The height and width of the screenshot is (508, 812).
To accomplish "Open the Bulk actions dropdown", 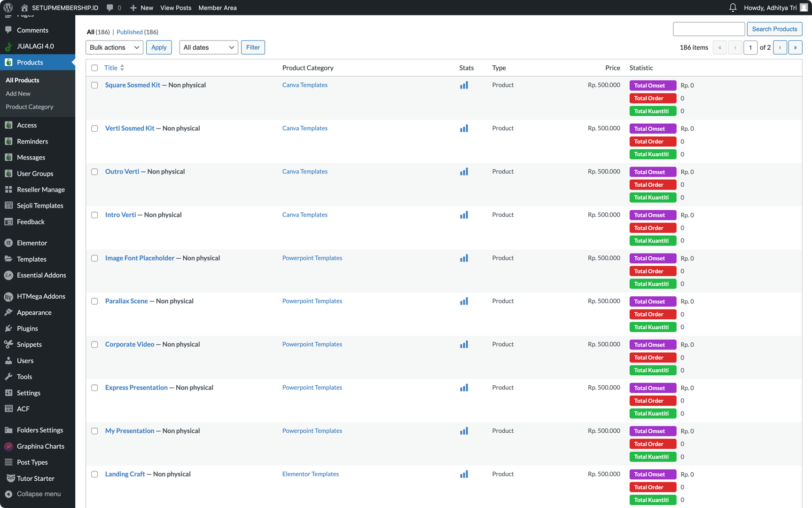I will pyautogui.click(x=114, y=48).
